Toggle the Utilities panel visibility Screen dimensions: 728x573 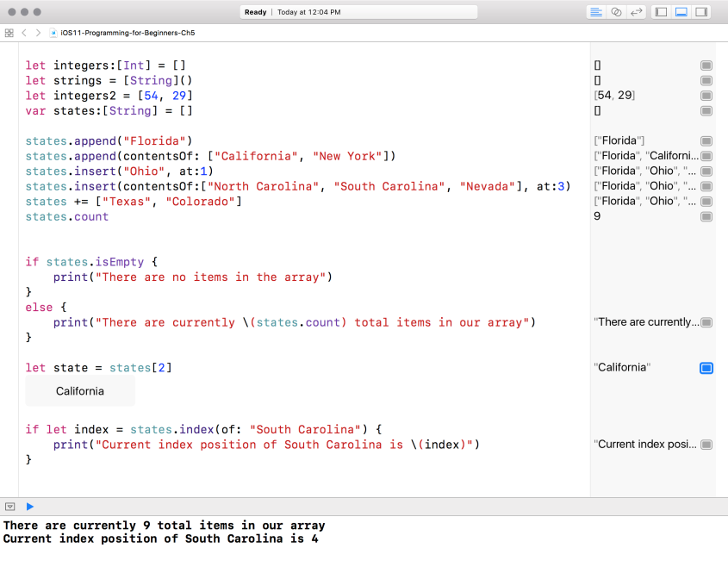[x=701, y=12]
